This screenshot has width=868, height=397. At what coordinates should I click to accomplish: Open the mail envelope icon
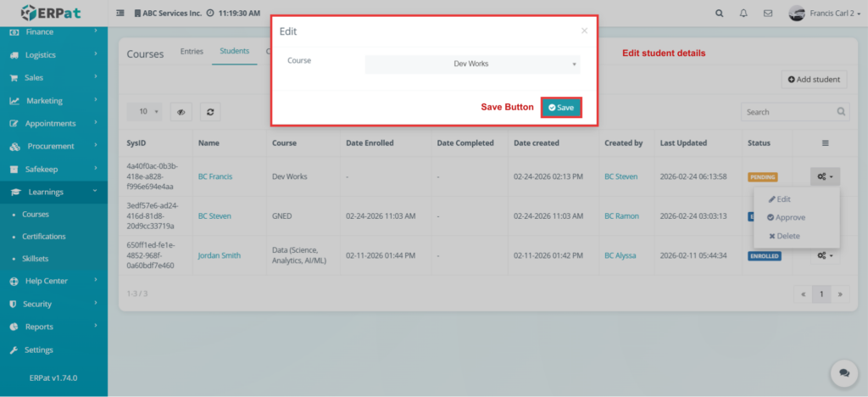click(768, 14)
